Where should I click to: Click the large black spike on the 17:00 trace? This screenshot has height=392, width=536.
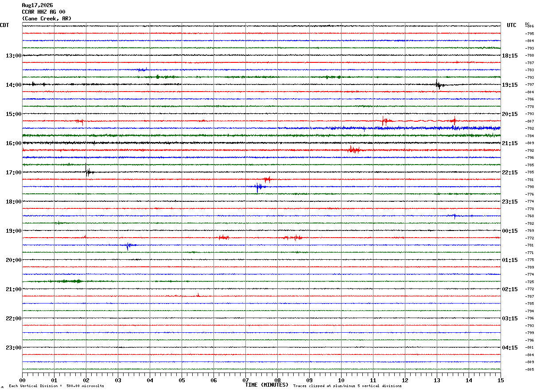pyautogui.click(x=88, y=171)
